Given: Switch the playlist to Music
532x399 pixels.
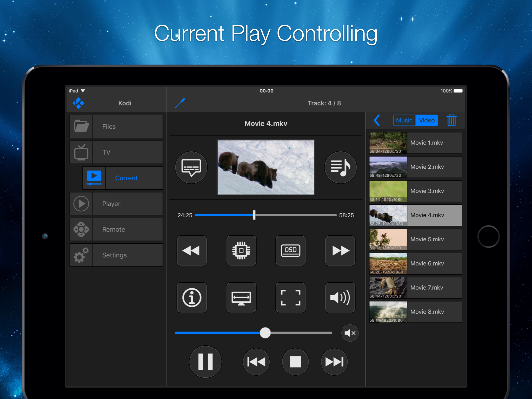Looking at the screenshot, I should (404, 120).
